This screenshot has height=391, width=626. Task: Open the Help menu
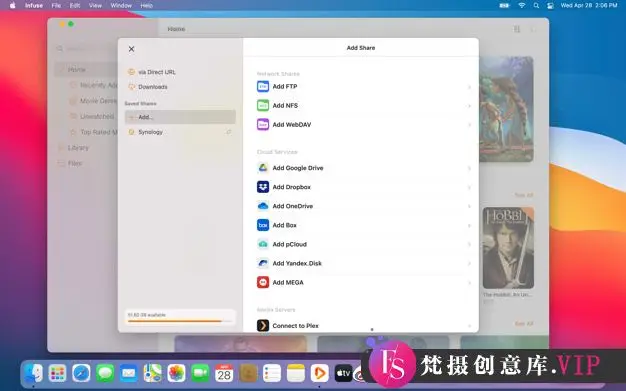click(x=147, y=6)
